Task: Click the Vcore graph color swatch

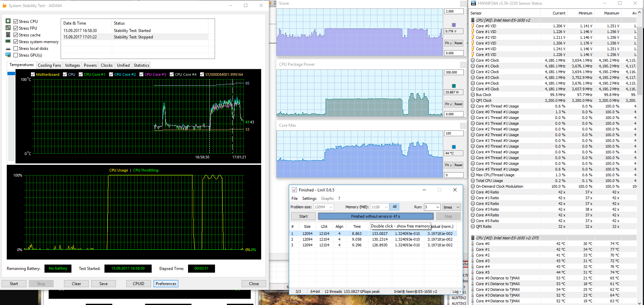Action: click(454, 25)
